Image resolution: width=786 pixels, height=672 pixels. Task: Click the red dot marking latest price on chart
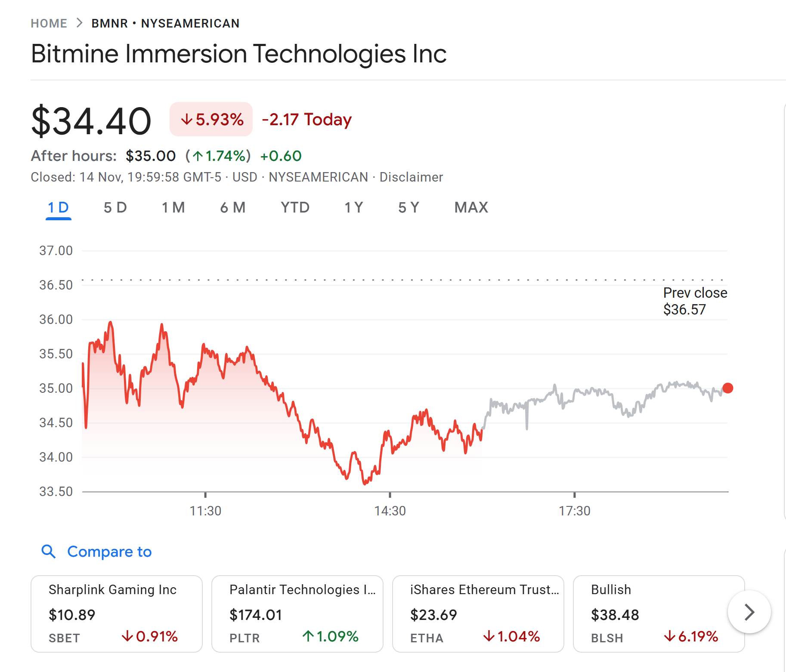click(x=727, y=388)
